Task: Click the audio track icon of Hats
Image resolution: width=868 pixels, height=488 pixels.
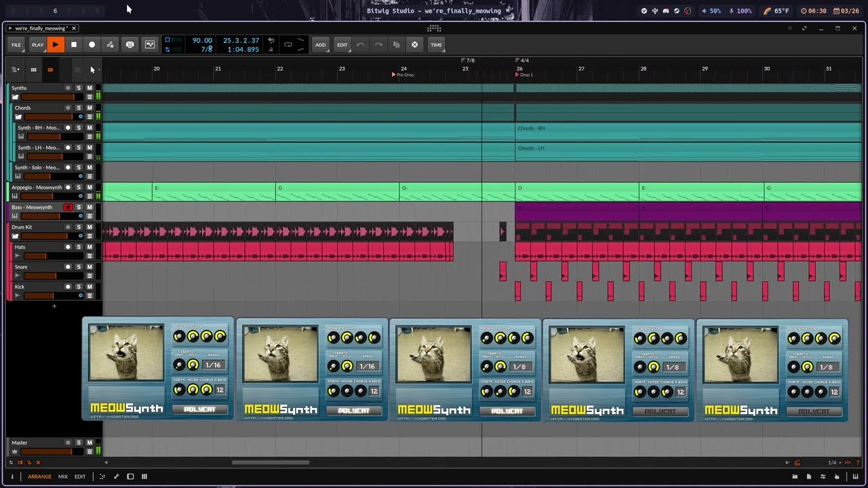Action: click(18, 256)
